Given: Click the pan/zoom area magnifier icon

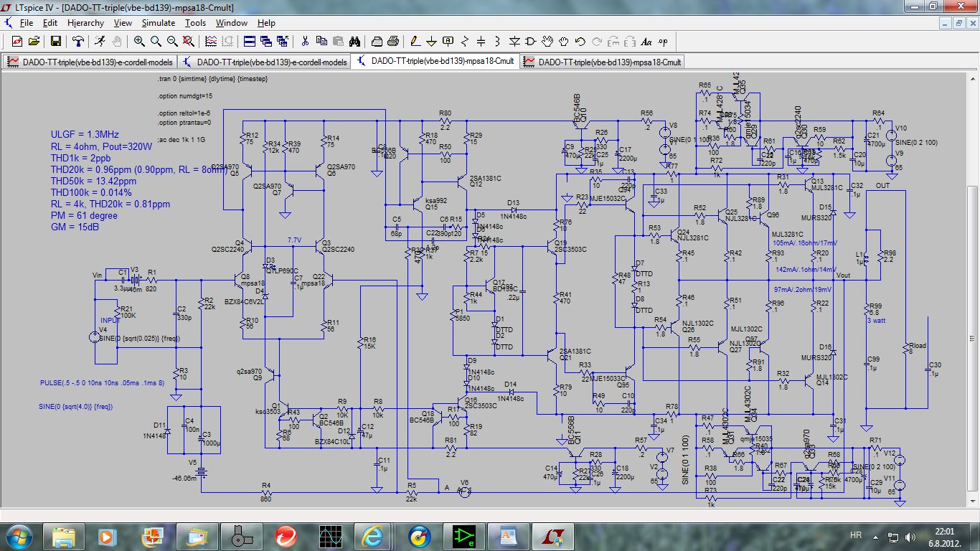Looking at the screenshot, I should tap(156, 41).
